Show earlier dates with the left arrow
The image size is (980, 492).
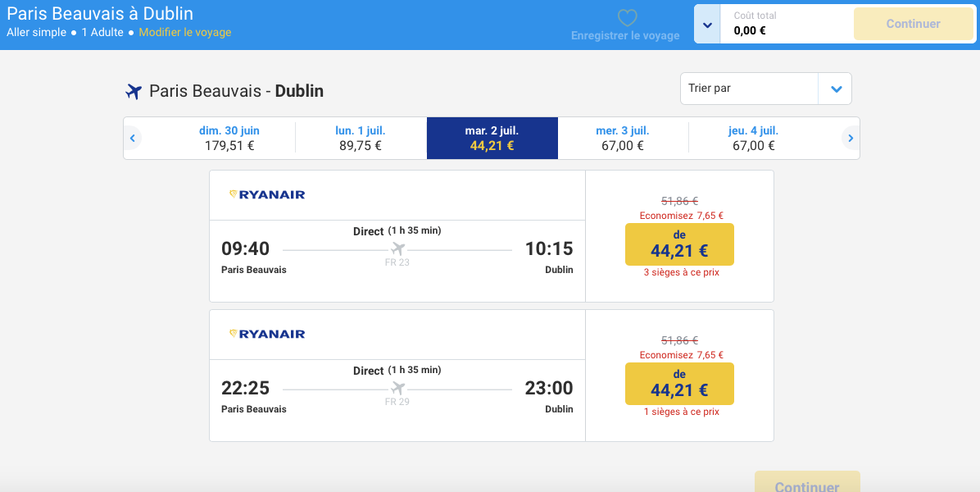click(x=133, y=138)
